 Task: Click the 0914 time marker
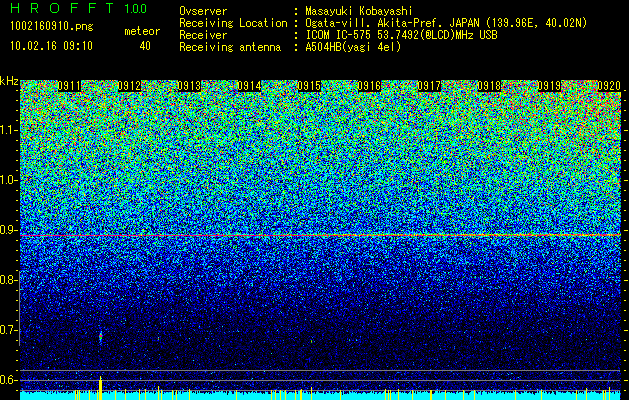coord(249,86)
